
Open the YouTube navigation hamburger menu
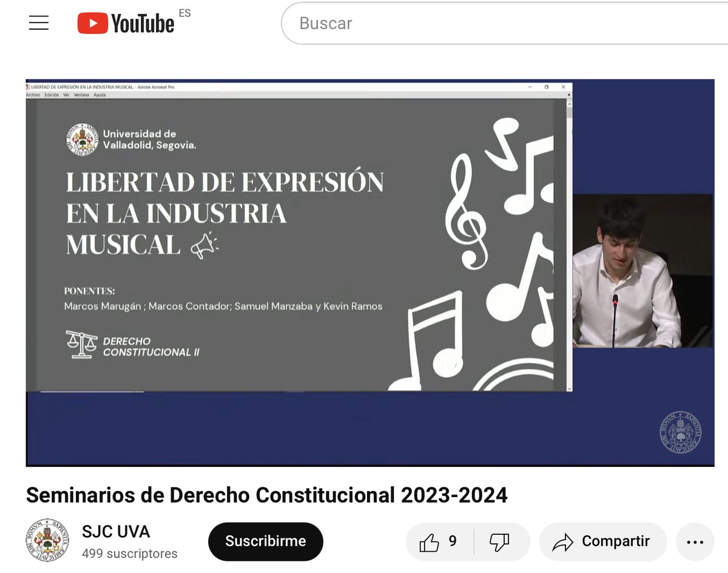coord(38,22)
